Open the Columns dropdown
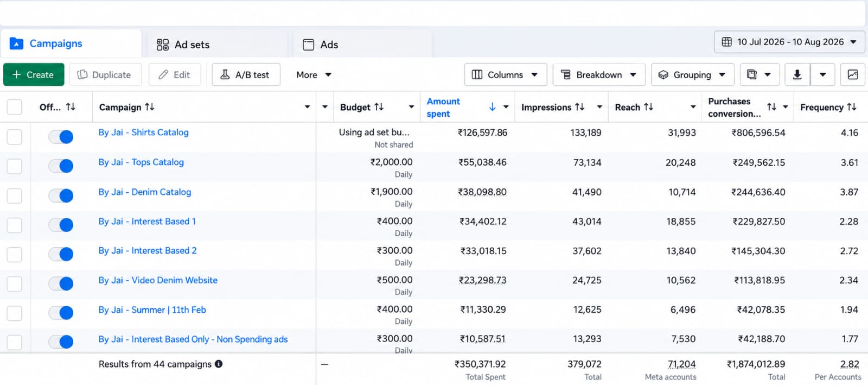 coord(505,74)
